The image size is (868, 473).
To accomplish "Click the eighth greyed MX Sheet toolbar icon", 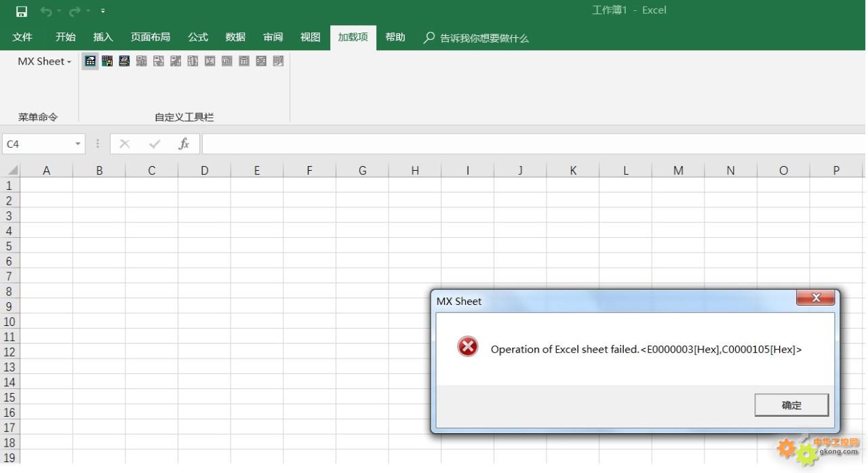I will [210, 61].
